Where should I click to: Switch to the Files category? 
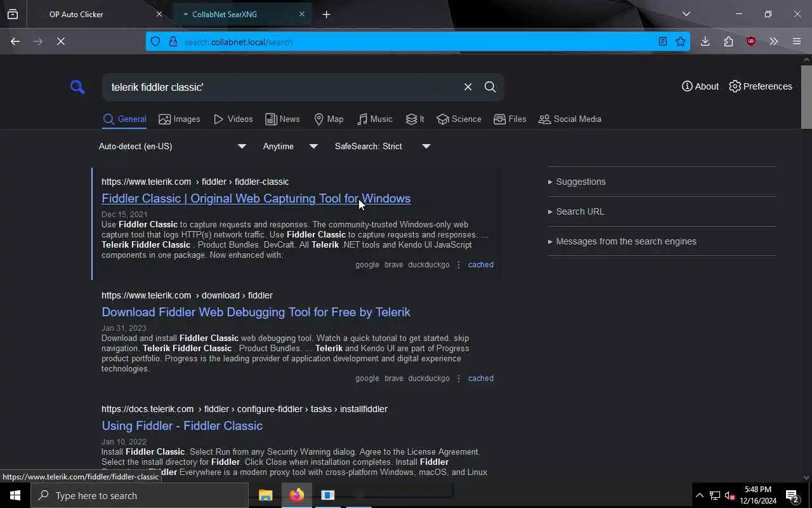coord(510,119)
